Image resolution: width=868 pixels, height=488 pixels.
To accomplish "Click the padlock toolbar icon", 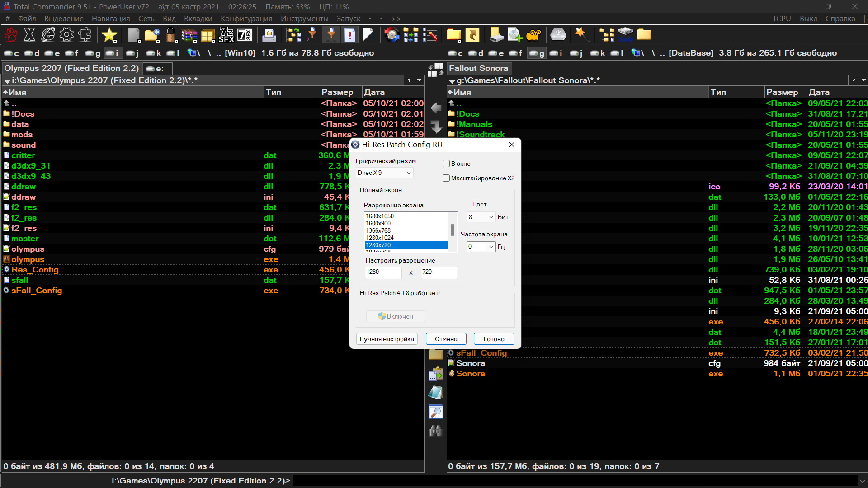I will [170, 35].
